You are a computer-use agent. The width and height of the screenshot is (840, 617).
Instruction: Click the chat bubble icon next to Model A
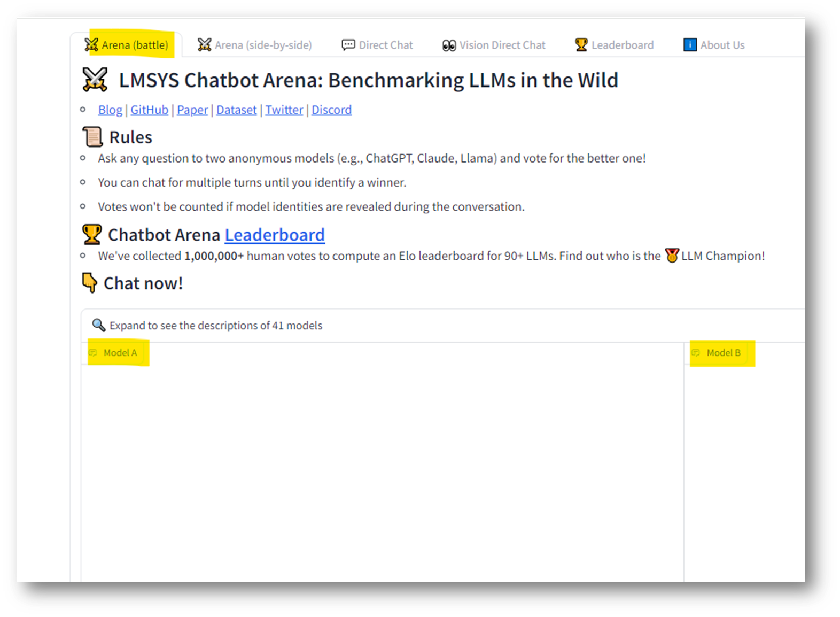pos(93,353)
